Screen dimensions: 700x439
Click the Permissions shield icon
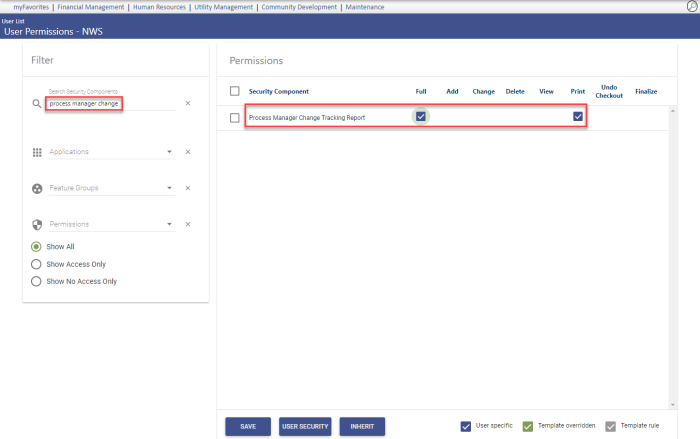pyautogui.click(x=37, y=225)
